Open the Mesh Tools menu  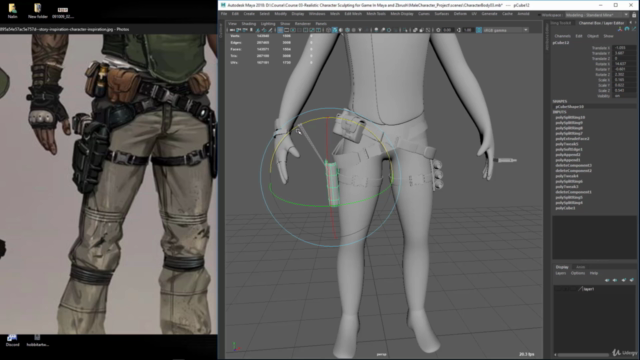376,14
